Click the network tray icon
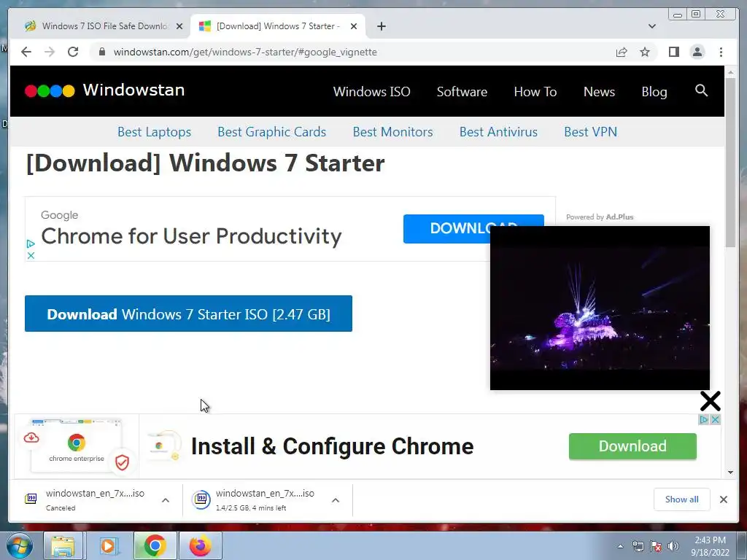 click(638, 546)
